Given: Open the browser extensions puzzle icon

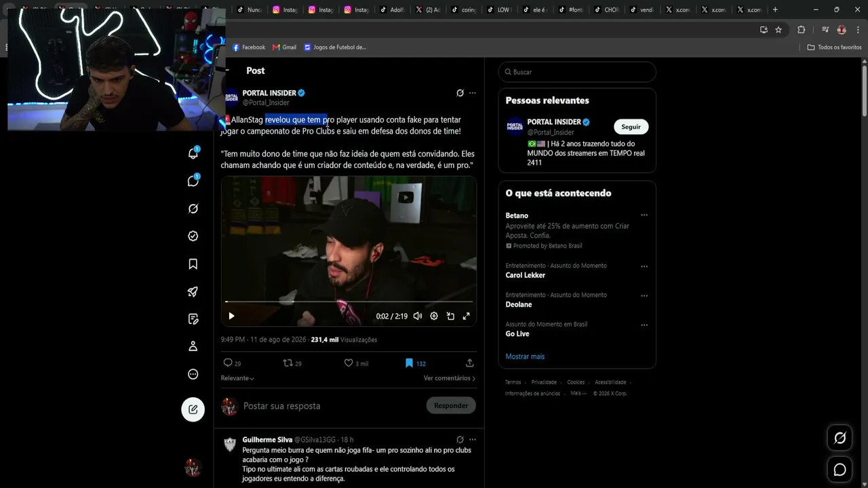Looking at the screenshot, I should coord(801,30).
